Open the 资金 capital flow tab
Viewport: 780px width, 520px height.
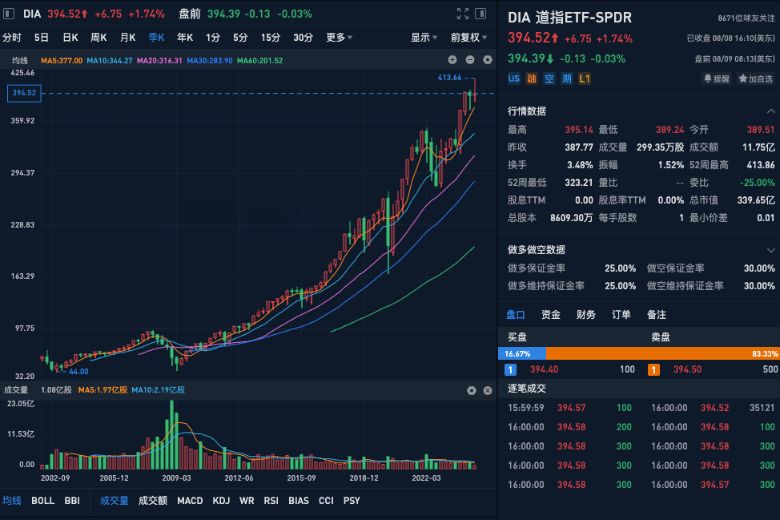[x=551, y=314]
